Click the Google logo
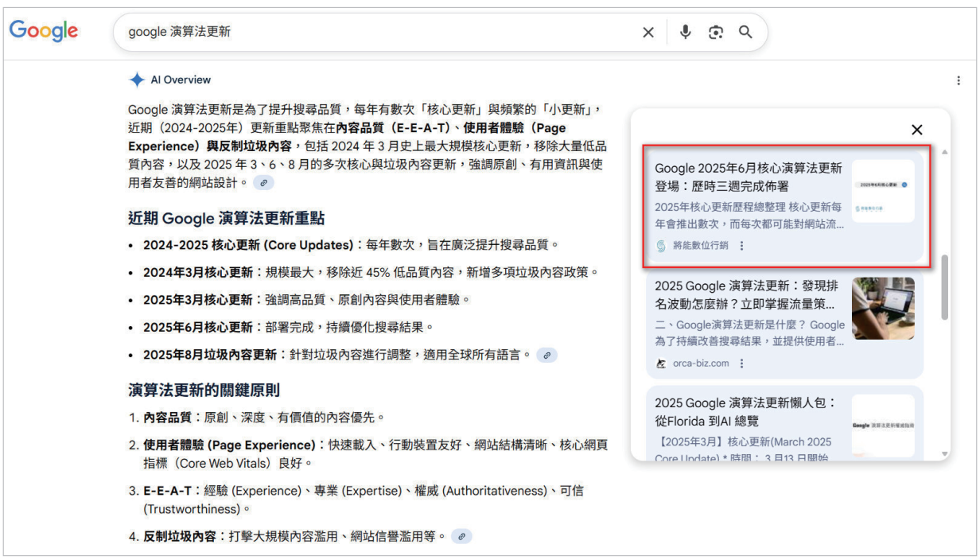The height and width of the screenshot is (560, 980). pyautogui.click(x=44, y=31)
